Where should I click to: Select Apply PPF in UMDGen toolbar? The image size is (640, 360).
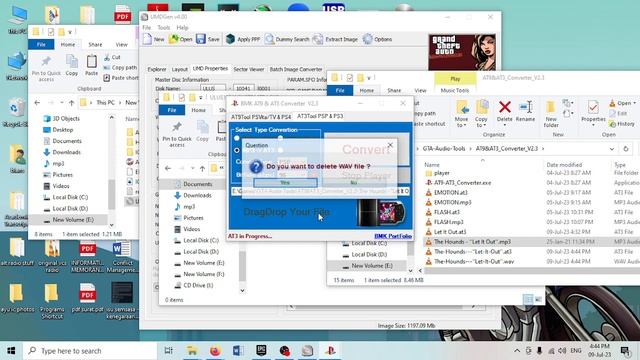tap(243, 39)
